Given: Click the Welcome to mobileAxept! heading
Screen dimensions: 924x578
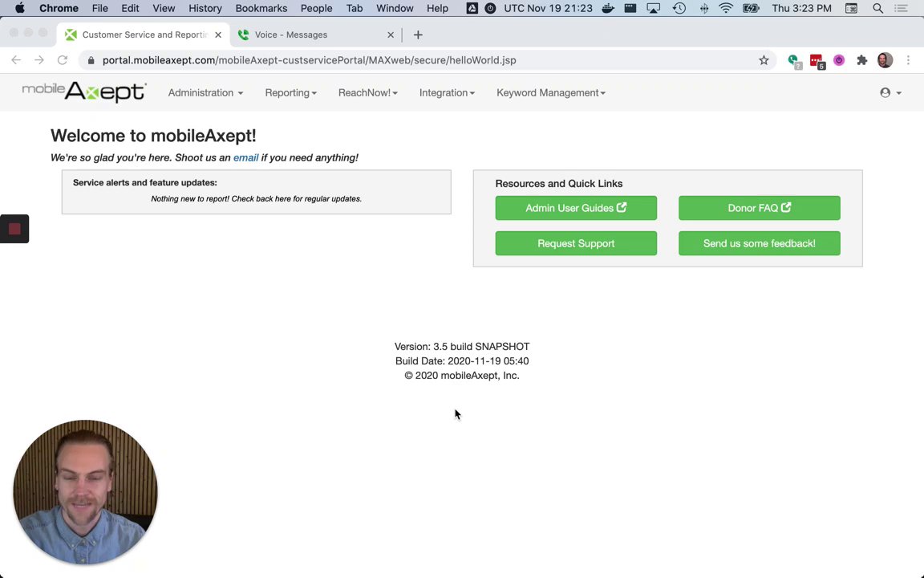Looking at the screenshot, I should coord(153,136).
